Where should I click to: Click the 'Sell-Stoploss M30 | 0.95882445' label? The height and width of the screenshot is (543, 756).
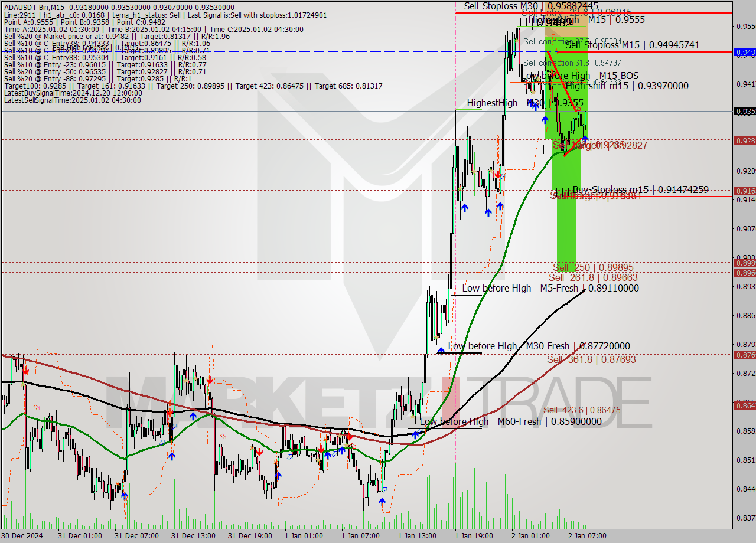[531, 6]
